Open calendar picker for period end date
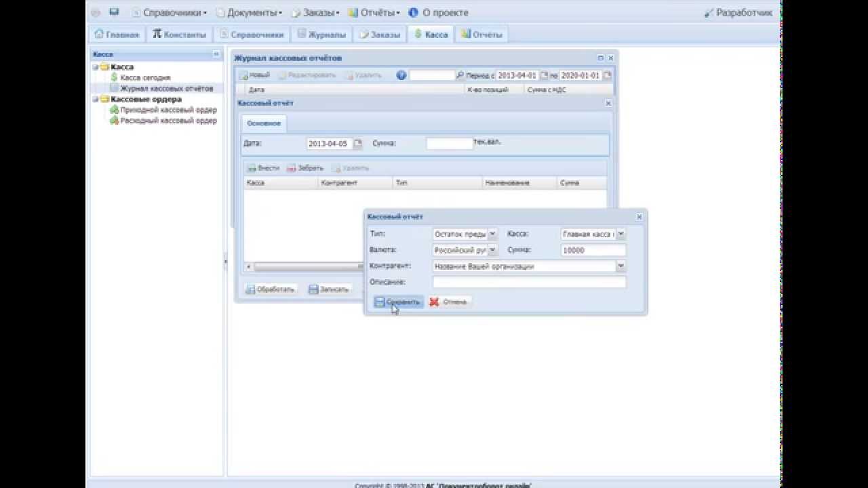The height and width of the screenshot is (488, 868). [607, 75]
